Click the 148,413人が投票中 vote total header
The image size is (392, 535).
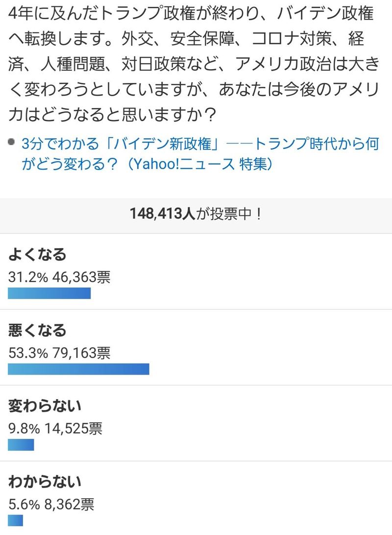196,213
